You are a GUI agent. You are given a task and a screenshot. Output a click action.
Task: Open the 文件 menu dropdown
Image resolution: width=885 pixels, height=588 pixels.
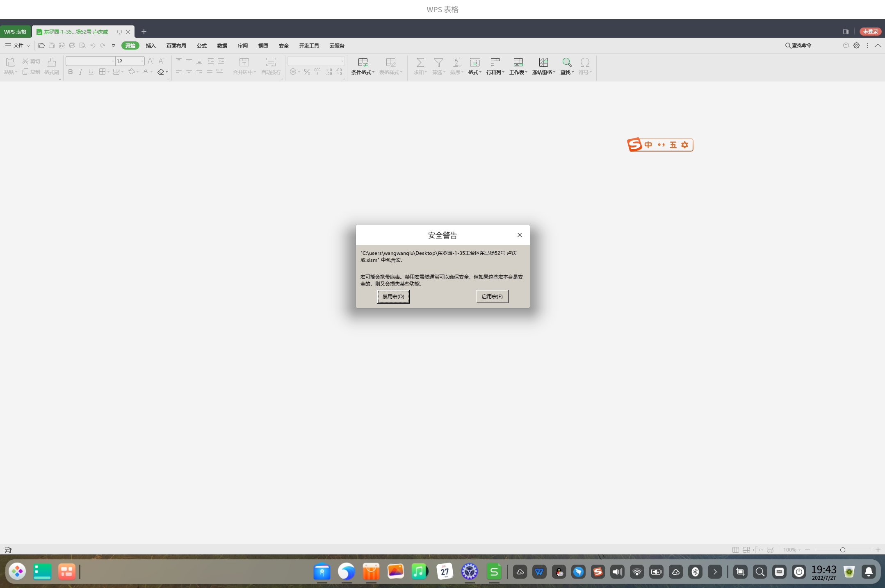pyautogui.click(x=18, y=45)
